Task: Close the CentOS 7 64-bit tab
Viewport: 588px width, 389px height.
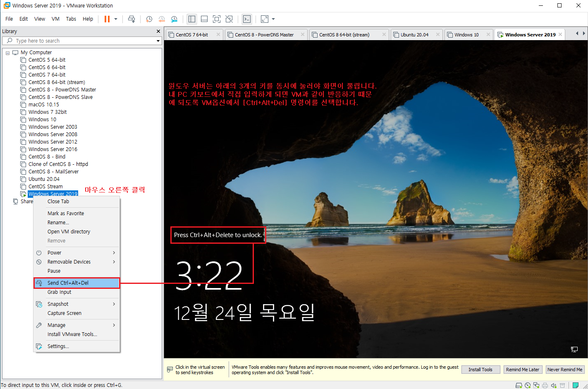Action: pyautogui.click(x=218, y=34)
